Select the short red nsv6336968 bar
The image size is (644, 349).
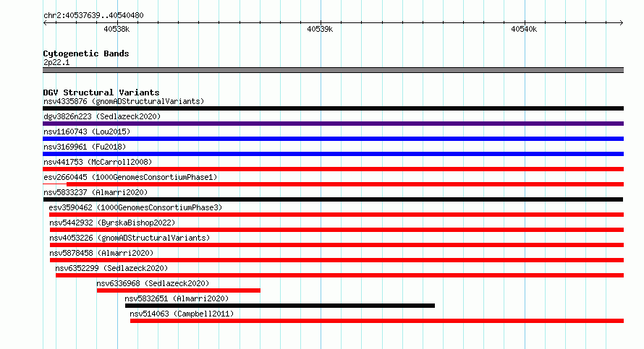(178, 290)
